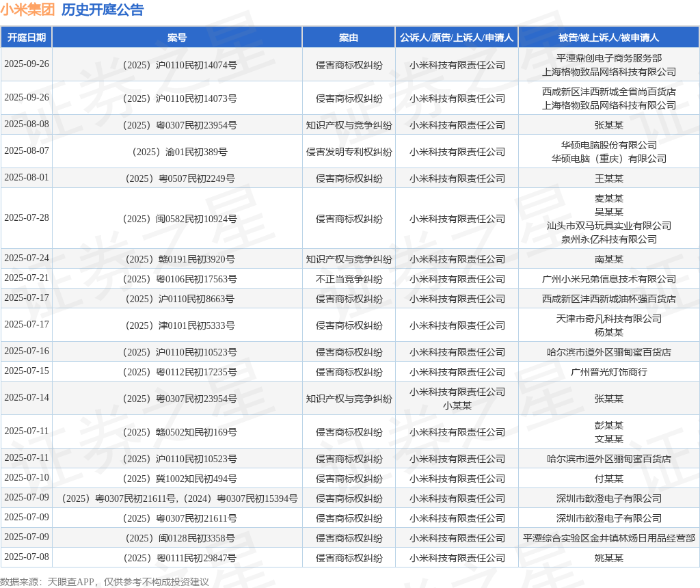Click case number (2025)粤0507民初2249号

tap(180, 179)
